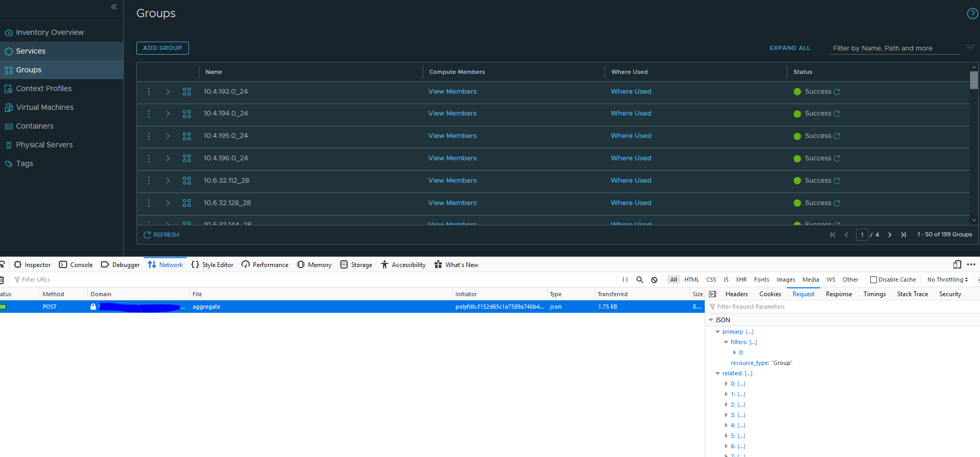Go to last page of groups
Screen dimensions: 980x457
pos(903,235)
